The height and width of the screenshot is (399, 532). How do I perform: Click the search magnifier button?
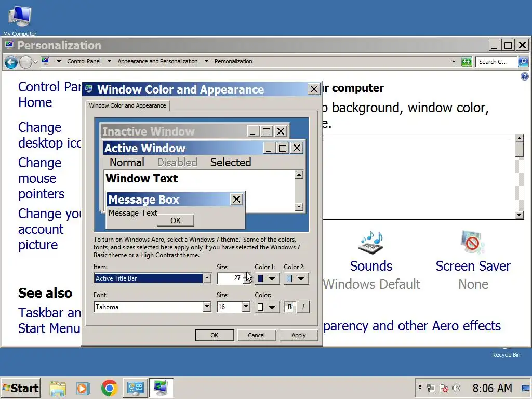(x=523, y=62)
